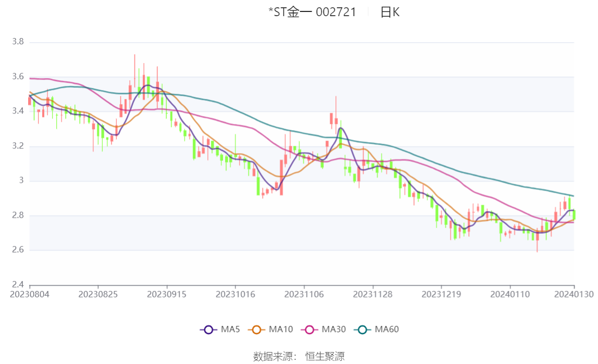Viewport: 598px width, 364px height.
Task: Toggle the MA10 legend series
Action: coord(270,329)
